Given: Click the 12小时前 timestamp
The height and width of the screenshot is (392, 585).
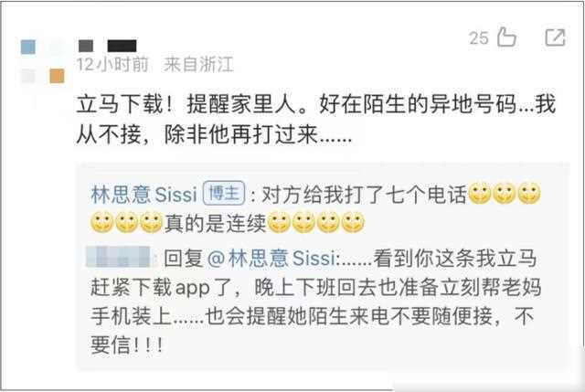Looking at the screenshot, I should click(112, 64).
